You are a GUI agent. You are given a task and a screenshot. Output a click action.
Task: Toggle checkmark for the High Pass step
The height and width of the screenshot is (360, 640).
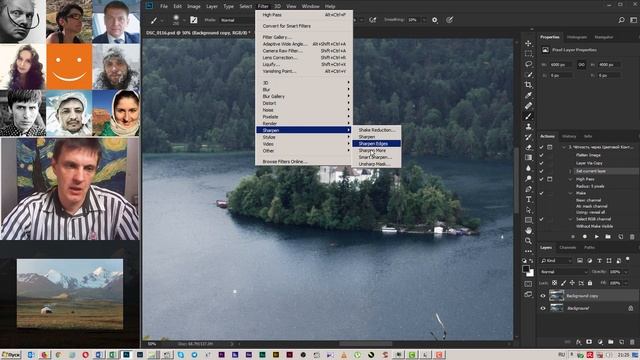[542, 179]
